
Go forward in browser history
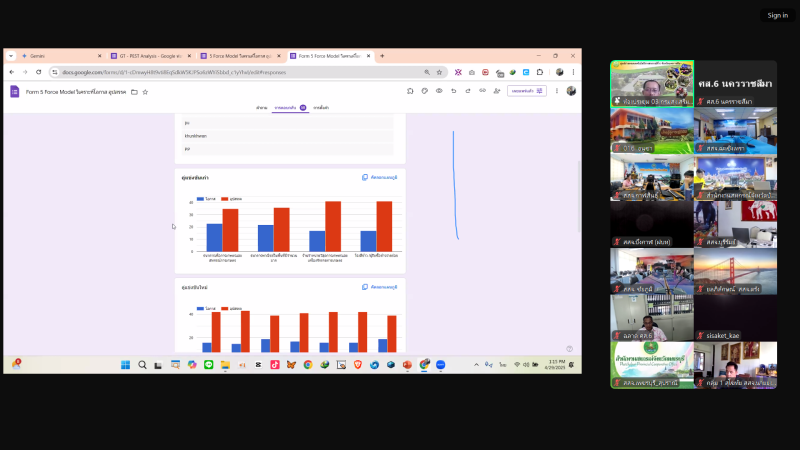coord(25,72)
